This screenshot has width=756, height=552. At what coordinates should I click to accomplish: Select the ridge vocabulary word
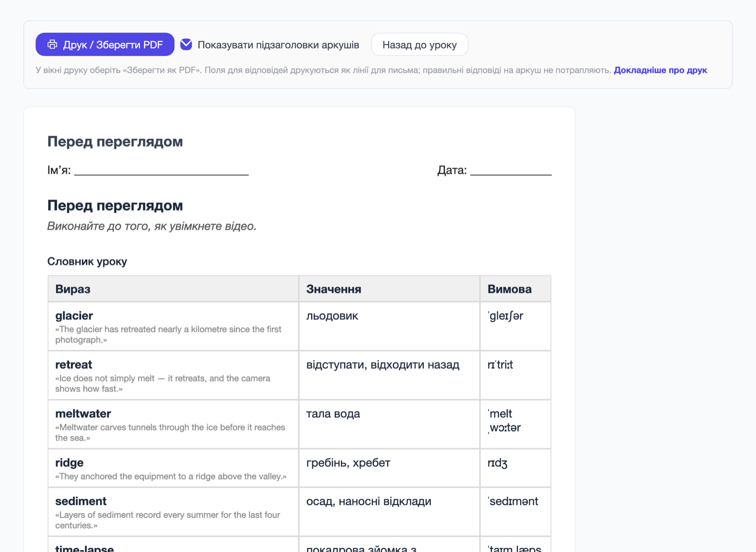pos(69,463)
